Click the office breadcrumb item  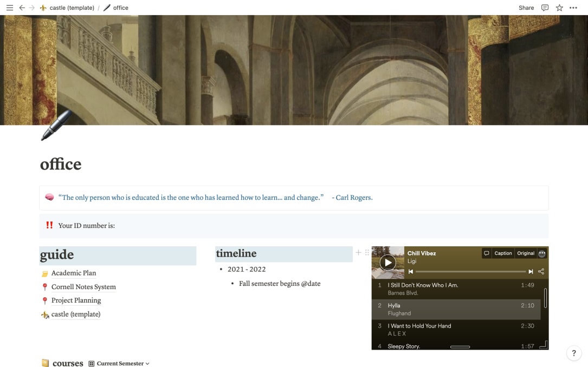(x=120, y=8)
